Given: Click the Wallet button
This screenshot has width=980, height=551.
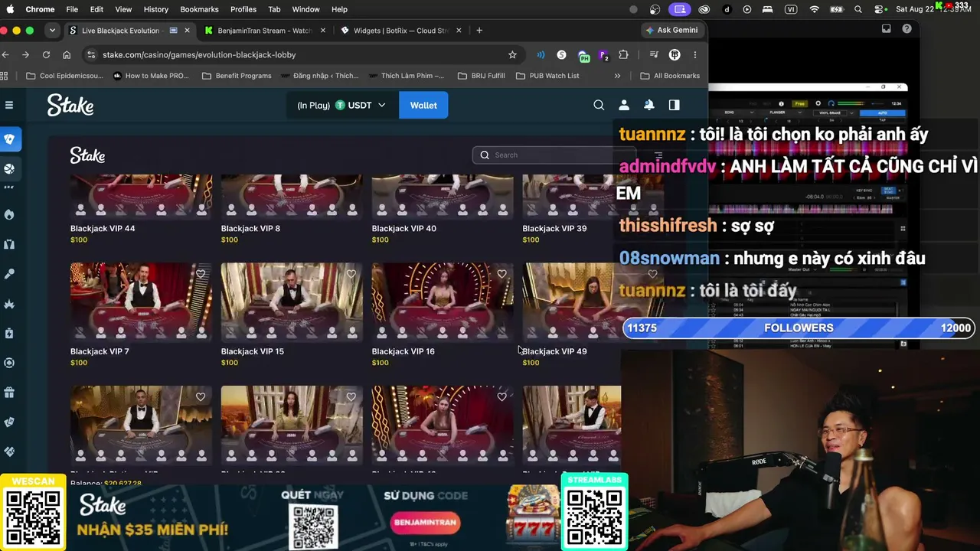Looking at the screenshot, I should click(423, 105).
